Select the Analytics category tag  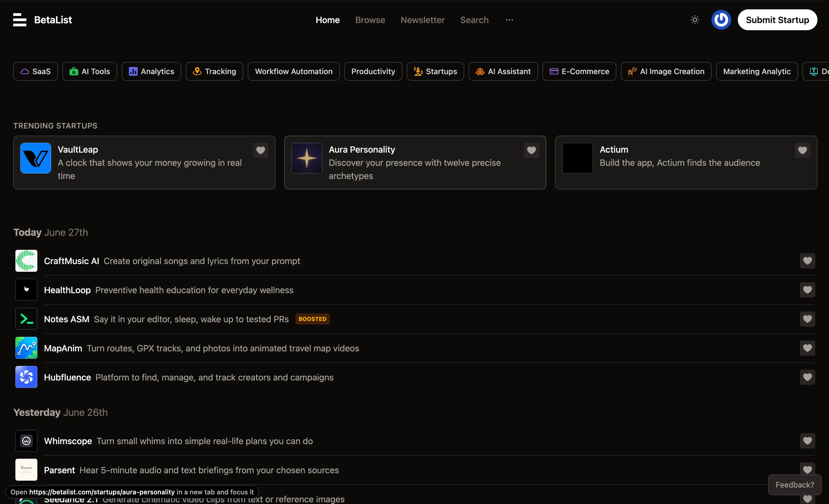[x=151, y=71]
